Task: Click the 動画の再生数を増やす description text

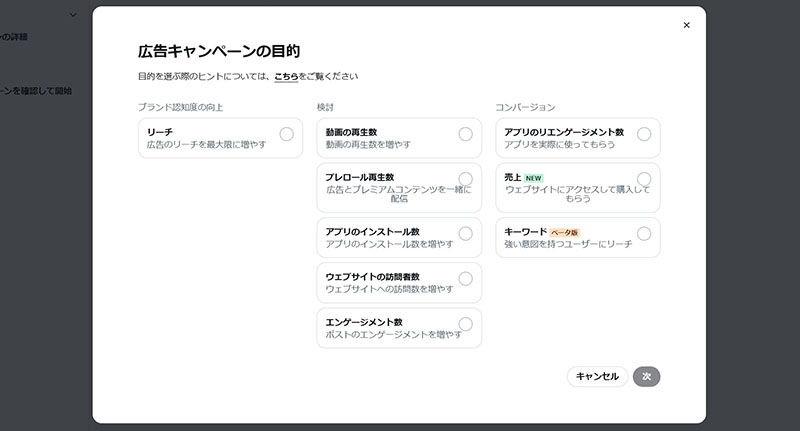Action: point(368,145)
